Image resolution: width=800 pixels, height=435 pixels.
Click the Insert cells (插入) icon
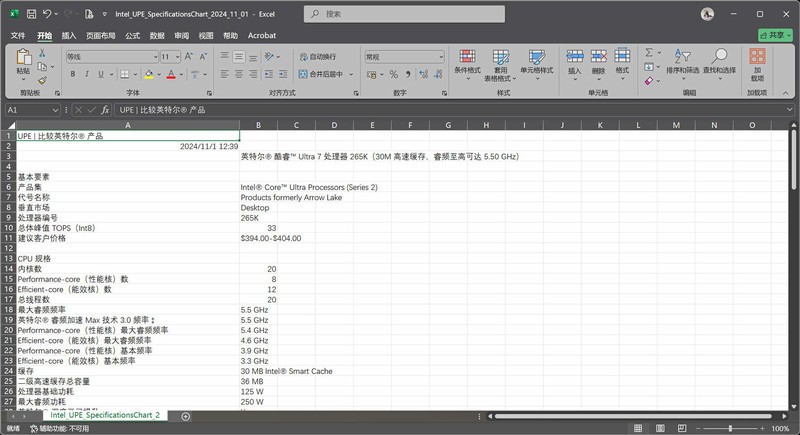click(574, 56)
